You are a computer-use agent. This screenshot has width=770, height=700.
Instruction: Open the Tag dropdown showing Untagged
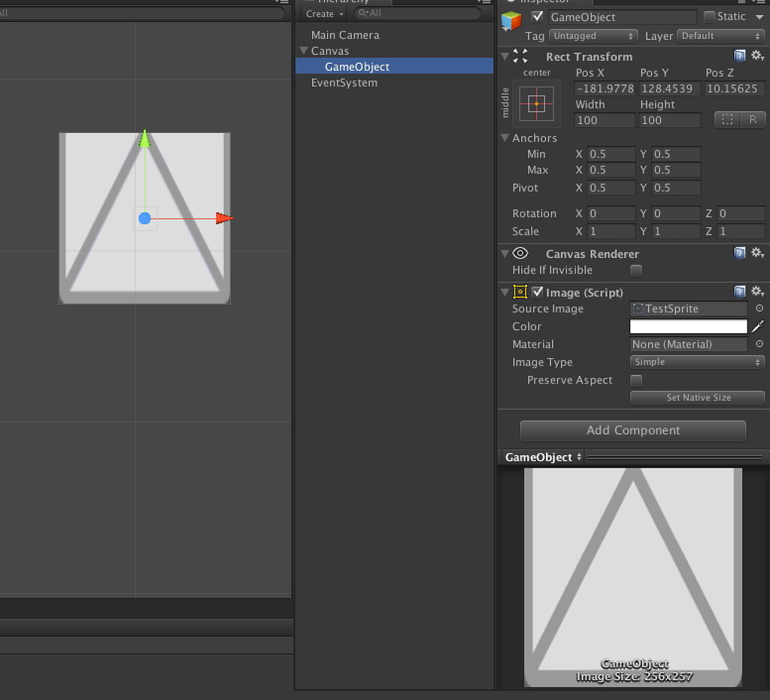pos(593,35)
